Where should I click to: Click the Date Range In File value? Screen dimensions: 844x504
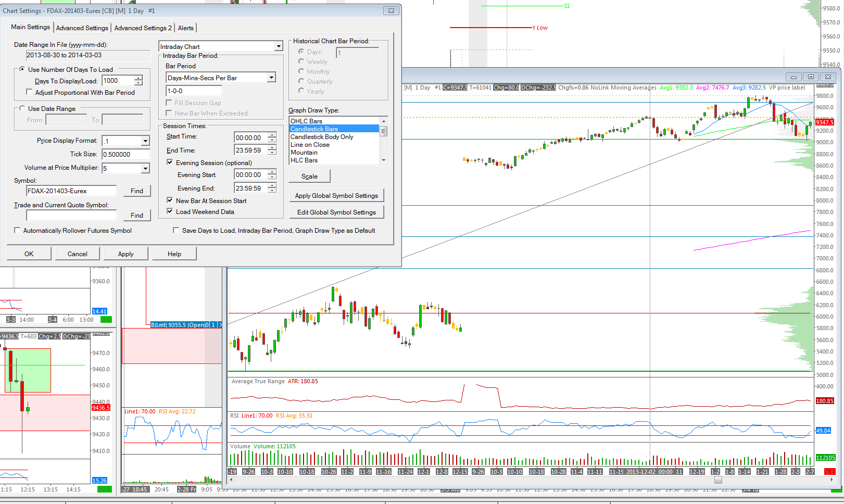tap(88, 55)
